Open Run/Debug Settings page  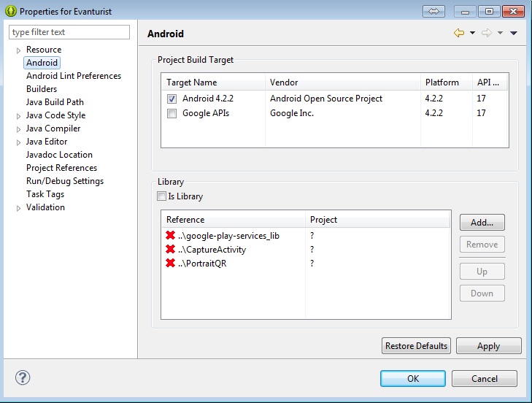(x=65, y=181)
